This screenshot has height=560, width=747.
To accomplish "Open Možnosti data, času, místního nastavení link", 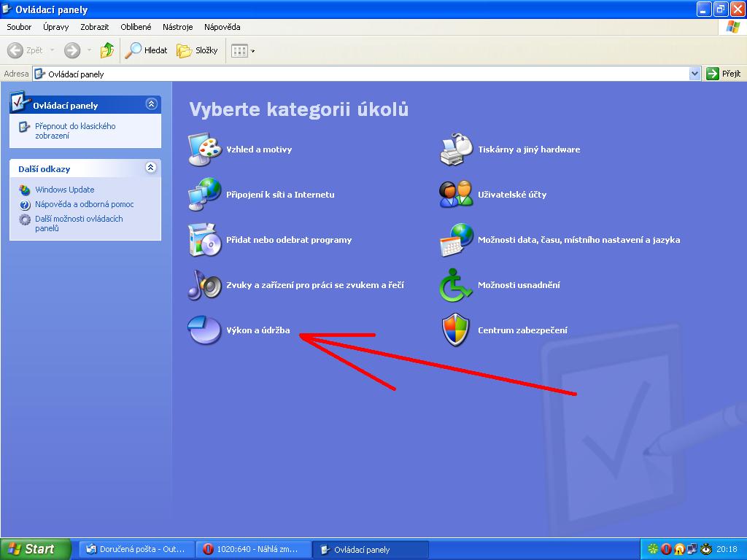I will pos(578,239).
